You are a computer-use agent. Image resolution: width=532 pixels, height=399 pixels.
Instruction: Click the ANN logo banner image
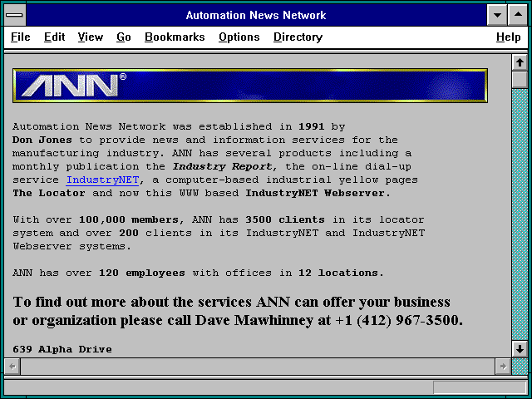[250, 86]
